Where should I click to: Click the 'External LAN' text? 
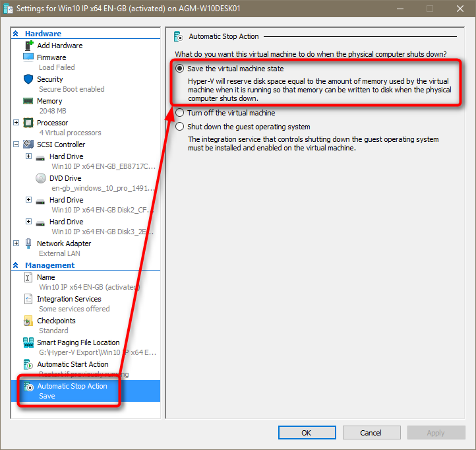click(59, 253)
